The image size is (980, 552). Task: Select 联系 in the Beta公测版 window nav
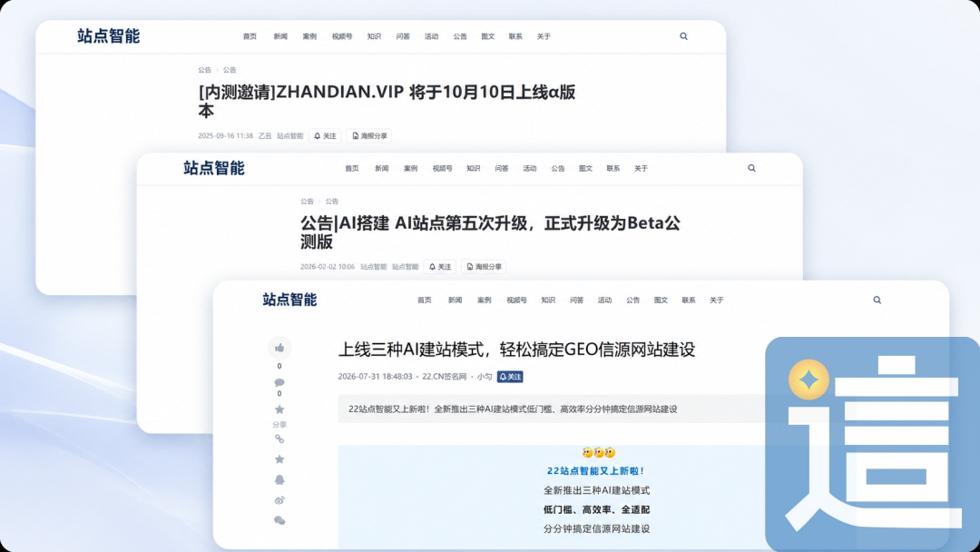point(613,168)
